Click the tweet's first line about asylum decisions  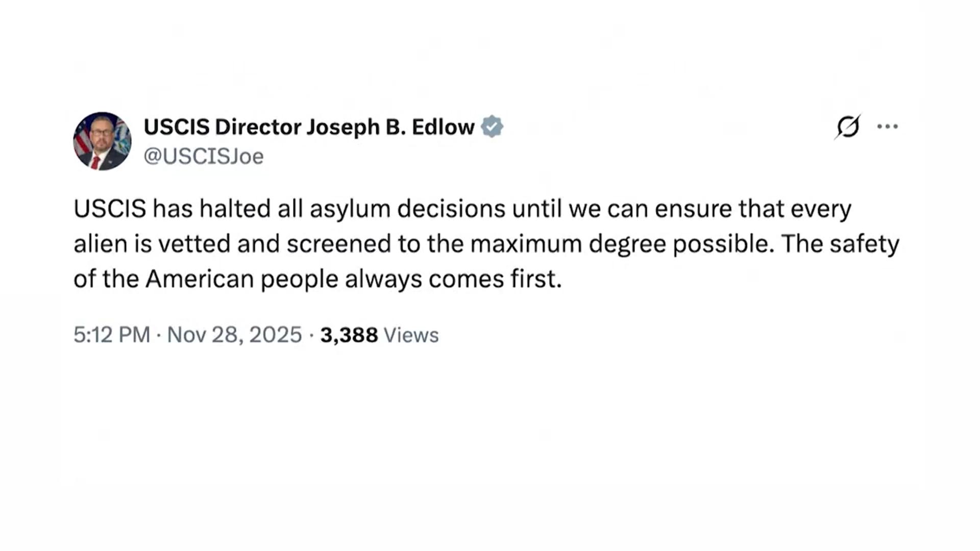(x=462, y=209)
